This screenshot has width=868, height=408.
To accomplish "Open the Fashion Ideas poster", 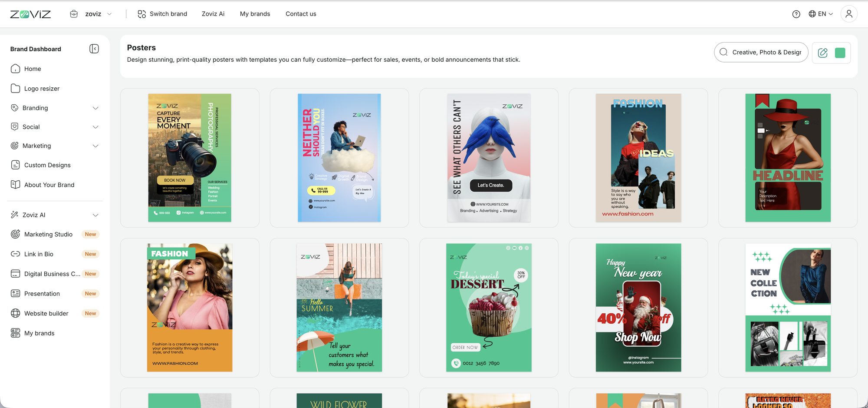I will click(638, 158).
